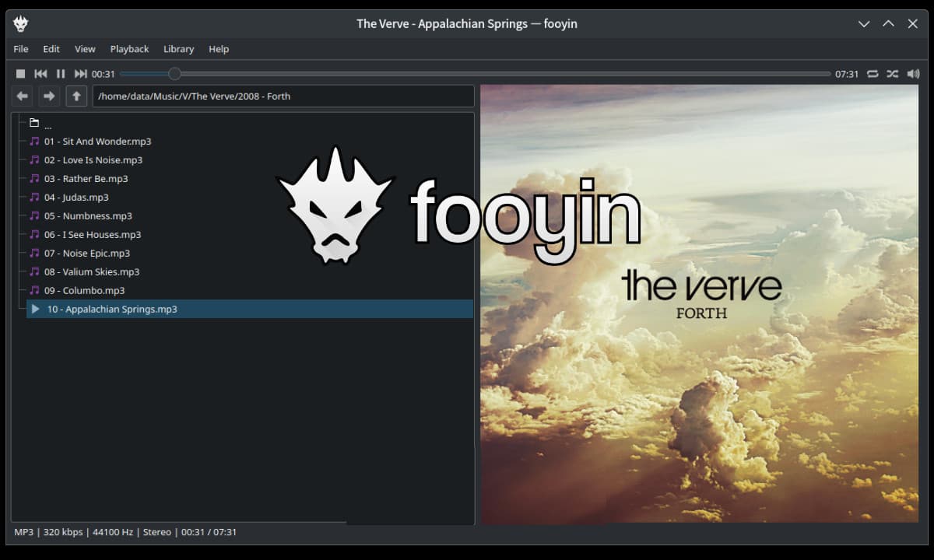Navigate forward in directory browser

(49, 96)
